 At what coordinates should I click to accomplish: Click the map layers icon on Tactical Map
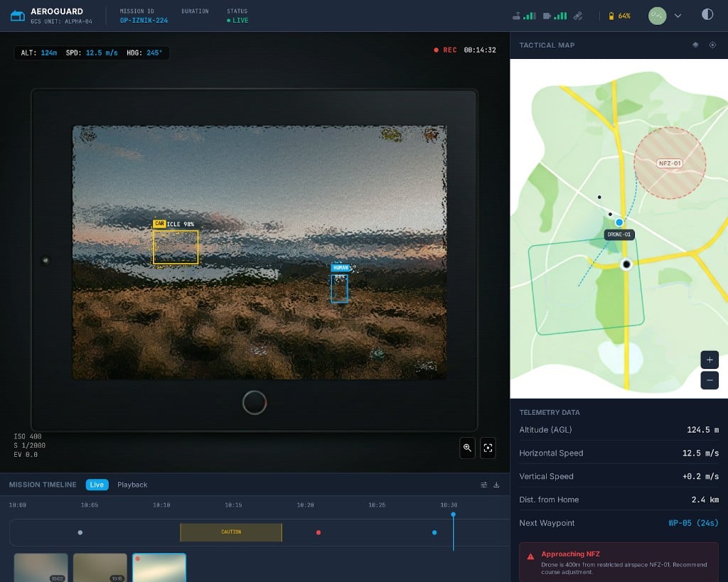(x=695, y=44)
